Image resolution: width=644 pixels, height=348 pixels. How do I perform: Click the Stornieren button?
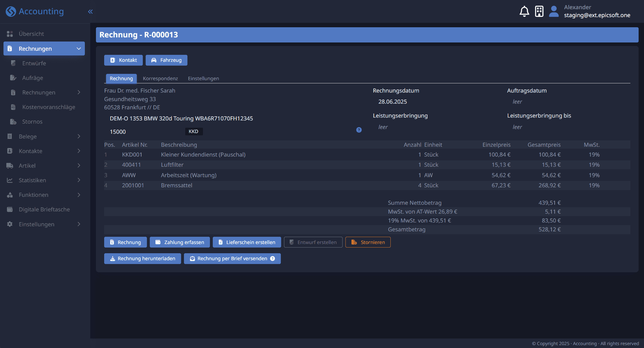tap(368, 242)
